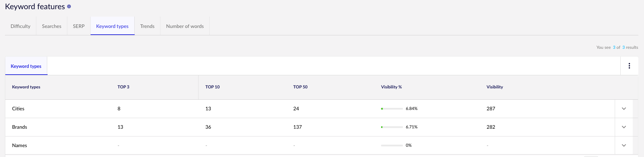The height and width of the screenshot is (157, 644).
Task: Sort by TOP 3 column header
Action: click(123, 87)
